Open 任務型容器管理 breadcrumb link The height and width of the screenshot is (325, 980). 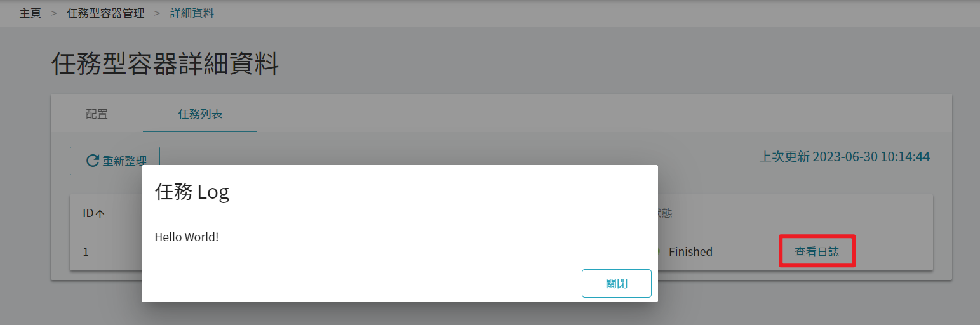point(105,13)
